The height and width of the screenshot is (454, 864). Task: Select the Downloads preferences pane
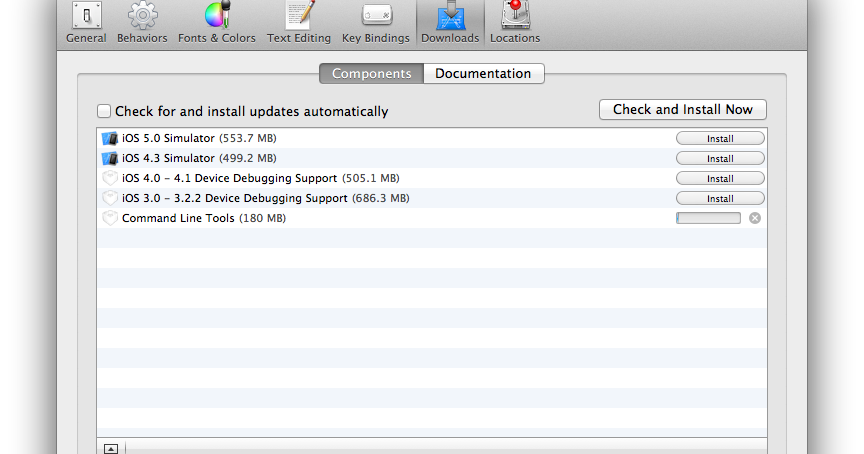[x=450, y=23]
